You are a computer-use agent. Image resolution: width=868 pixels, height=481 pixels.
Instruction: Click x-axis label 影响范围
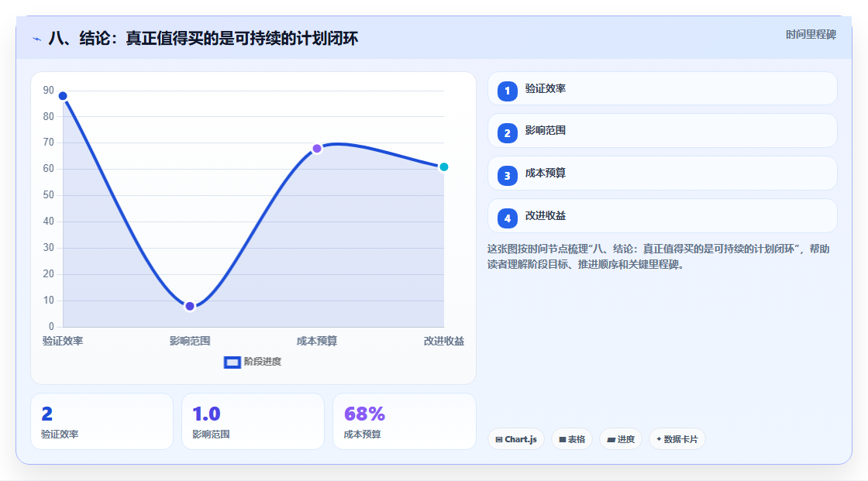[x=190, y=342]
